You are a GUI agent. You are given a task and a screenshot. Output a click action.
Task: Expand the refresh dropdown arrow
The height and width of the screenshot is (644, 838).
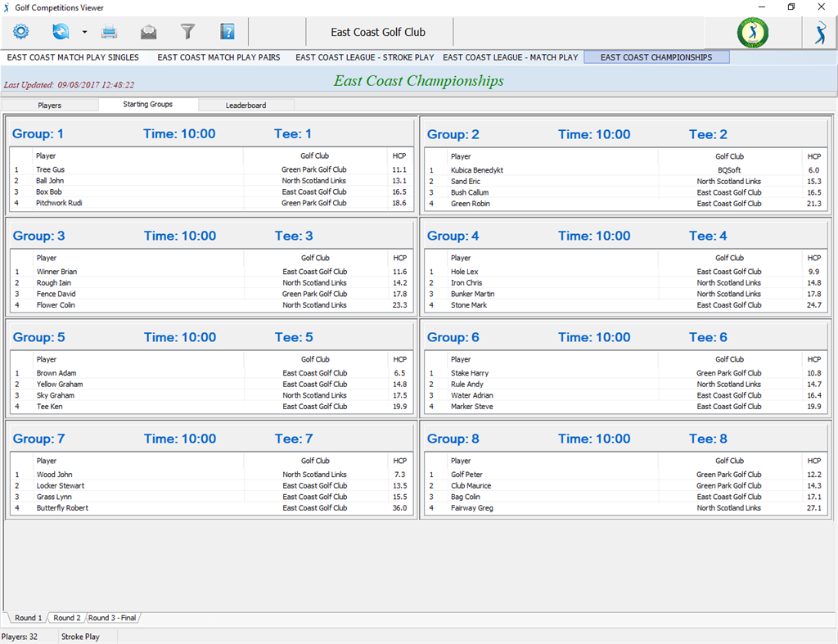84,32
